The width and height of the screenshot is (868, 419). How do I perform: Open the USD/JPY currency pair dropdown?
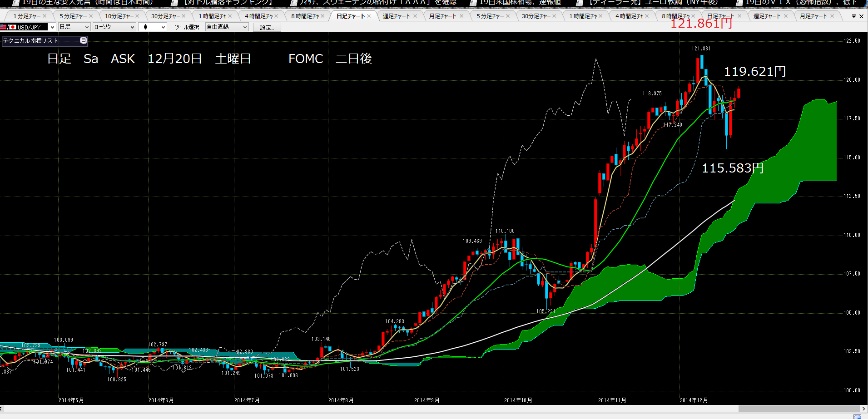28,27
